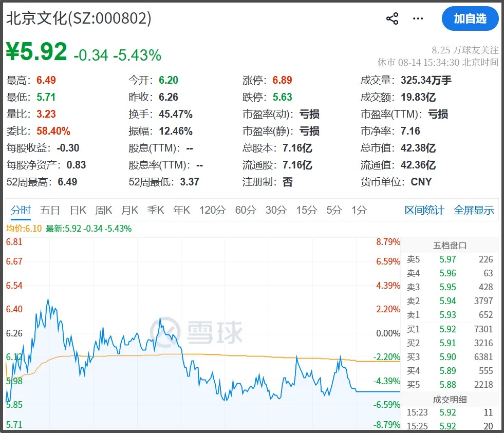Screen dimensions: 504x433
Task: Click the share icon
Action: tap(392, 18)
